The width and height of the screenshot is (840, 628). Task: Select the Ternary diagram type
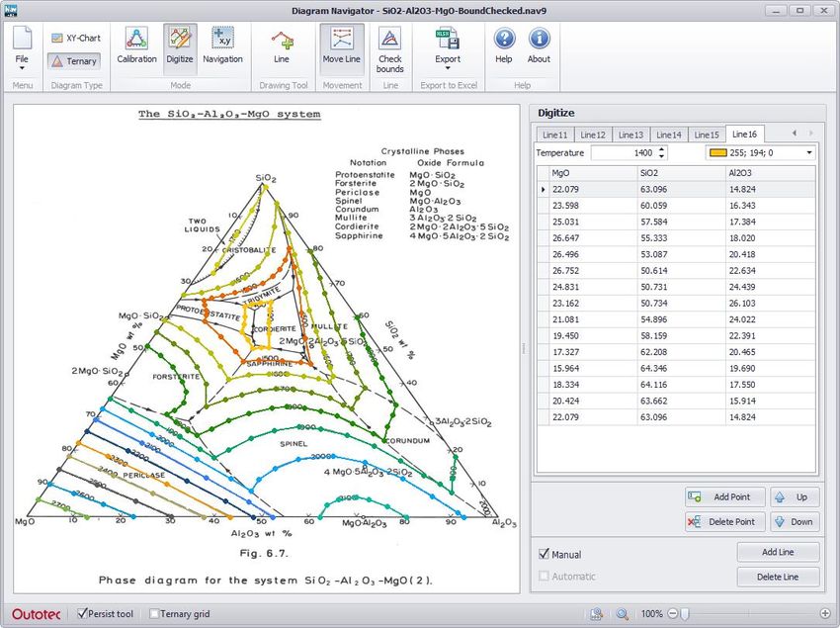point(75,61)
